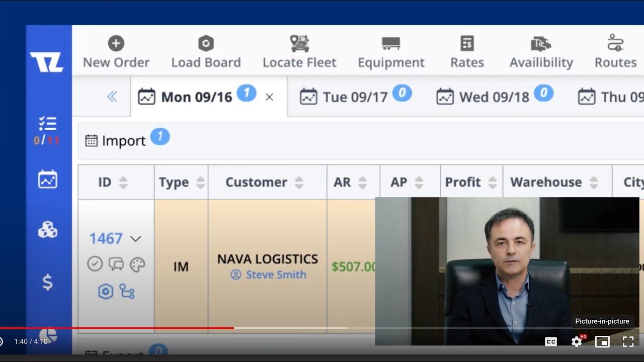Viewport: 644px width, 362px height.
Task: Click the IM type cell
Action: coord(181,266)
